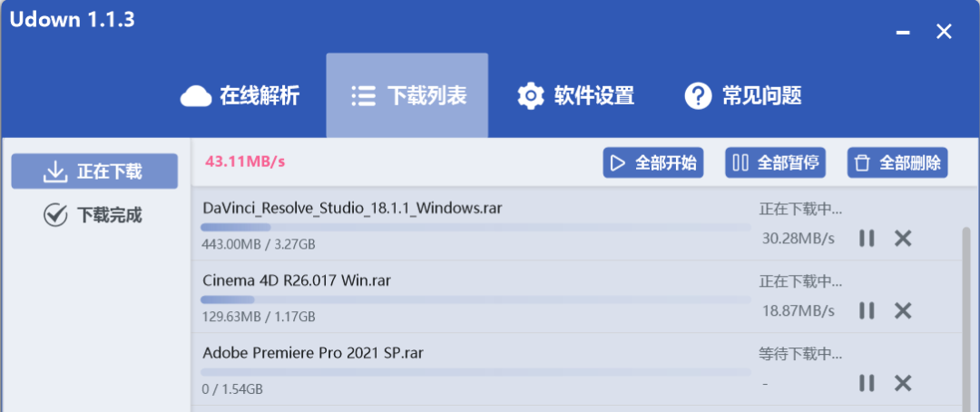Viewport: 980px width, 412px height.
Task: Click the Adobe Premiere Pro 2021 SP.rar name
Action: [x=313, y=353]
